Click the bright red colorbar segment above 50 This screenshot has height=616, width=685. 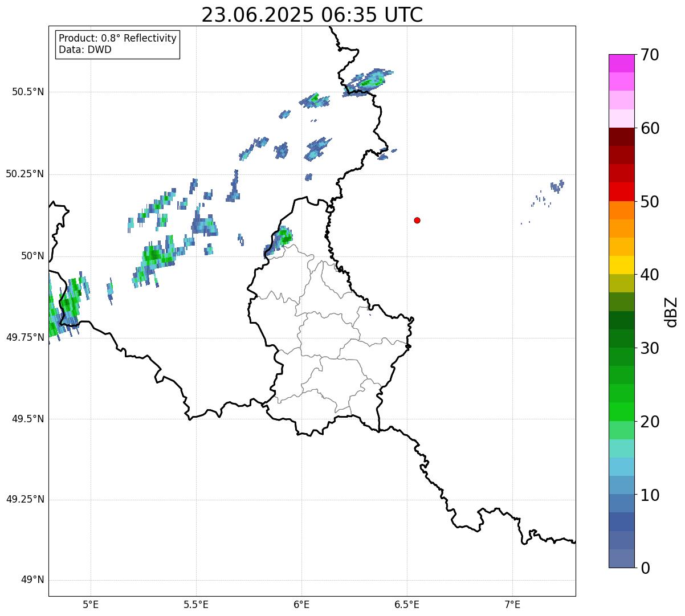[x=622, y=192]
